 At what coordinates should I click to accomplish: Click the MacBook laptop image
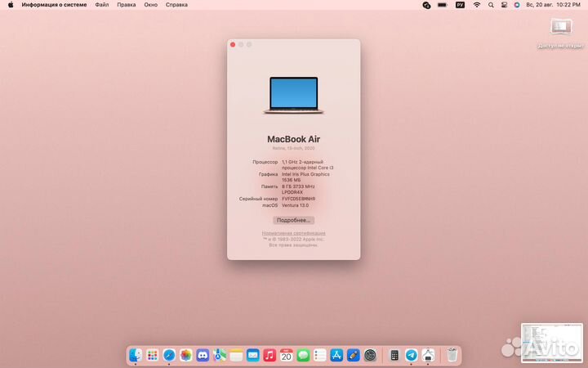point(294,95)
